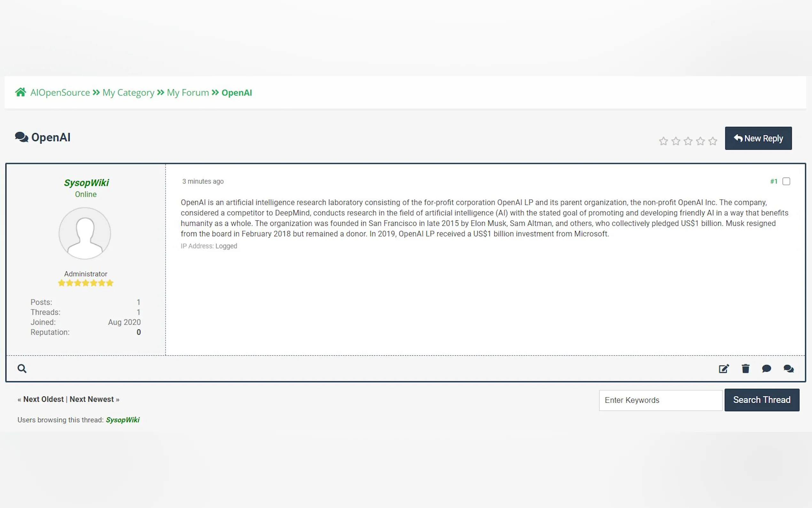Click the Search Thread button

point(761,400)
